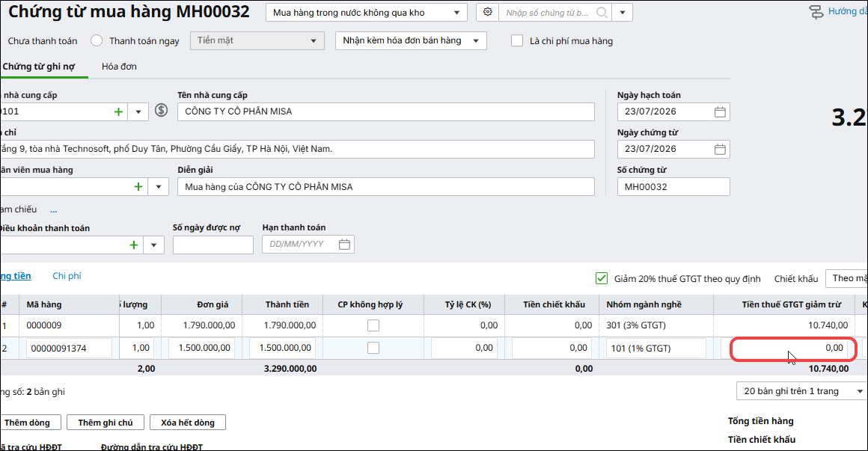Click Nhóm ngành nghề cell 101 (1% GTGT)
868x451 pixels.
click(656, 348)
